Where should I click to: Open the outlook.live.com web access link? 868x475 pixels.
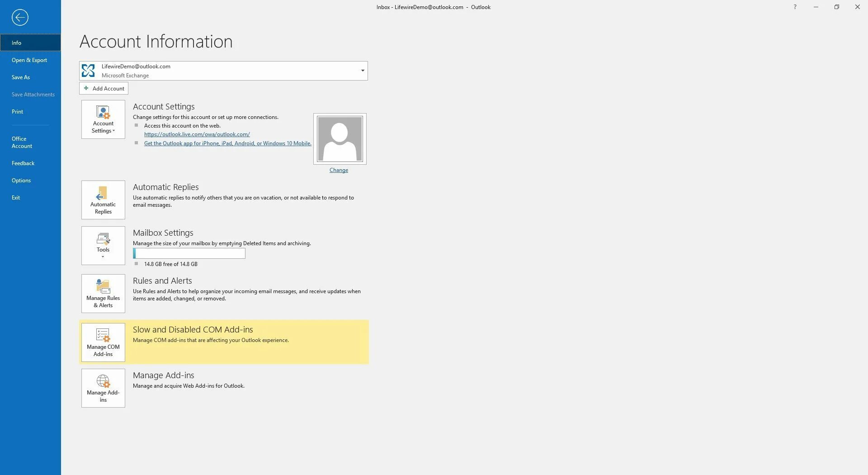[197, 134]
